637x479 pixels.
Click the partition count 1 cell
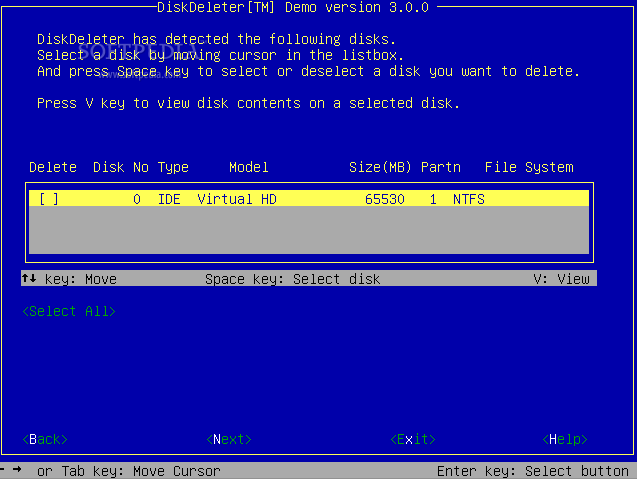click(433, 199)
